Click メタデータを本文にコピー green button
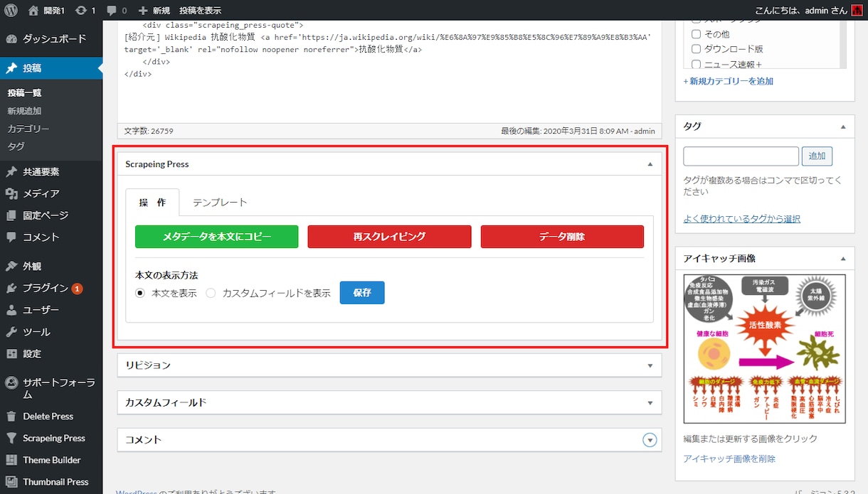The width and height of the screenshot is (868, 494). coord(217,237)
